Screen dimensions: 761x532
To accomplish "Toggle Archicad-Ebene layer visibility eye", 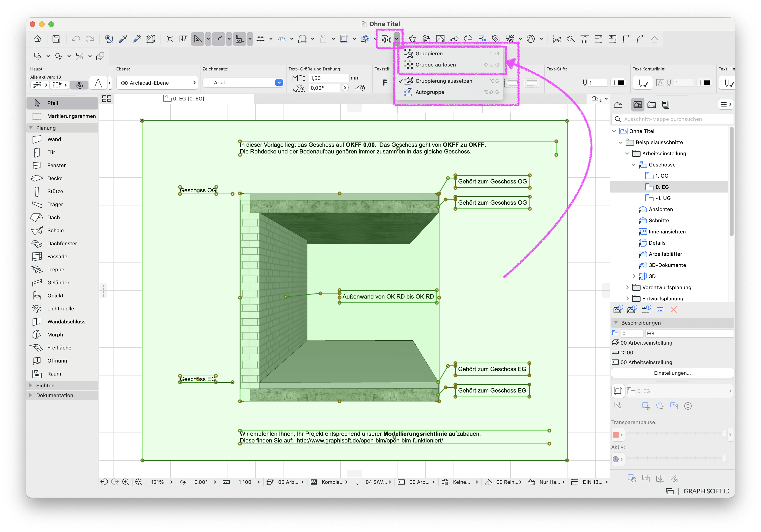I will pos(124,83).
